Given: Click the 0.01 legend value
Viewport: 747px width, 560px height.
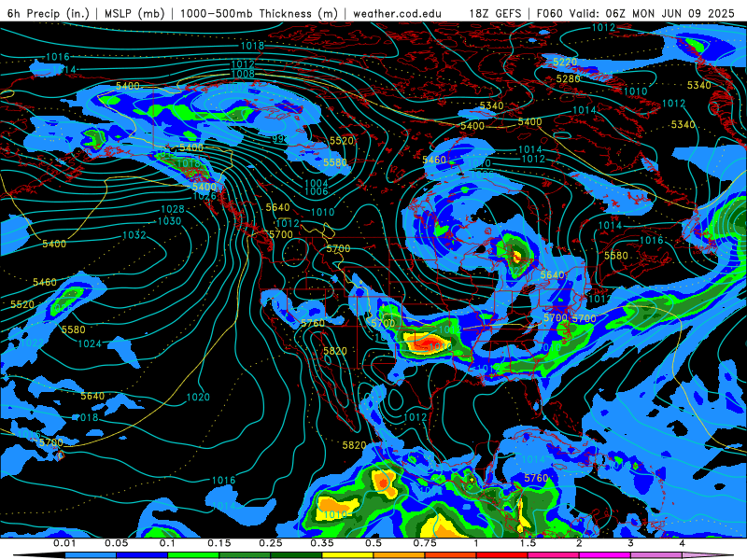Looking at the screenshot, I should point(64,543).
